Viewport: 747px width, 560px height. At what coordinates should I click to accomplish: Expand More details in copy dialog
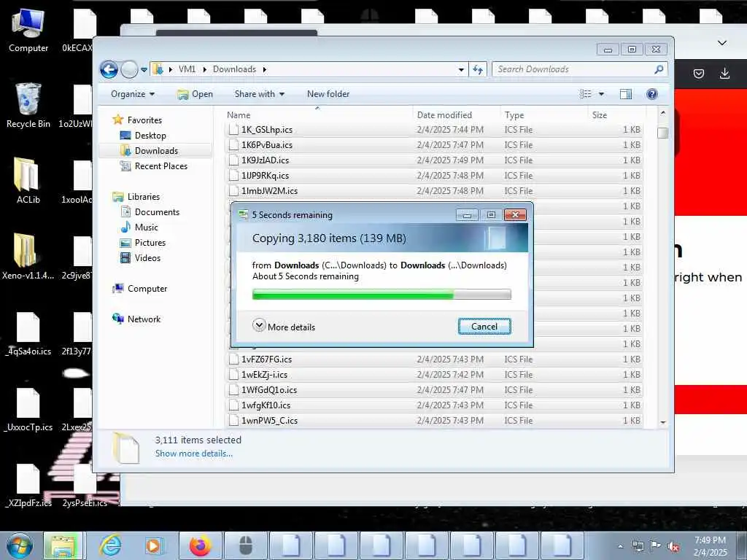click(x=284, y=326)
